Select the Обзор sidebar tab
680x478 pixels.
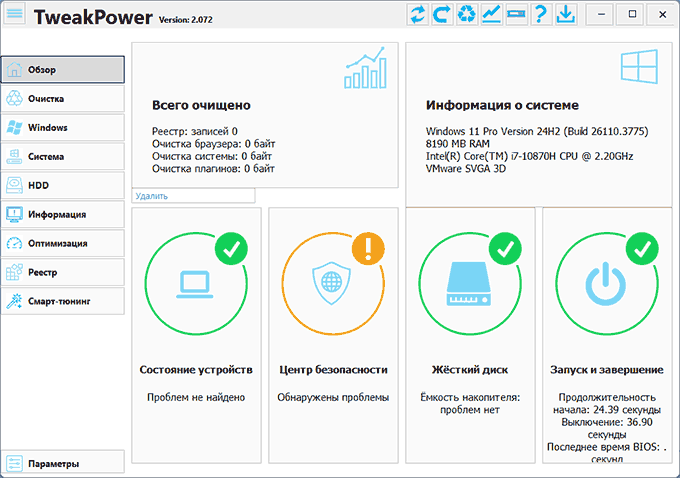[x=63, y=69]
